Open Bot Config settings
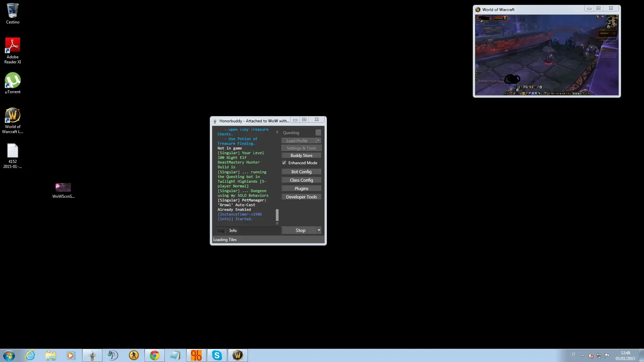 (x=301, y=172)
